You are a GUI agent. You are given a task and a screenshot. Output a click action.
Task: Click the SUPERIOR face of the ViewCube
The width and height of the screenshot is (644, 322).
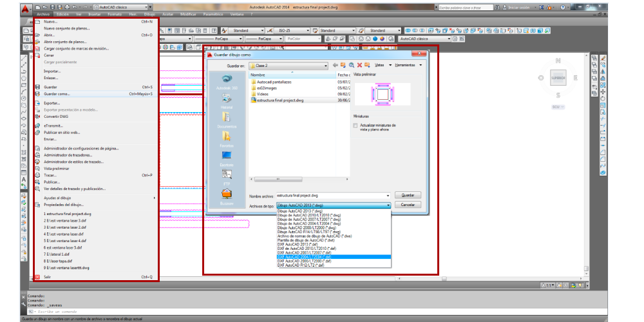(x=558, y=78)
